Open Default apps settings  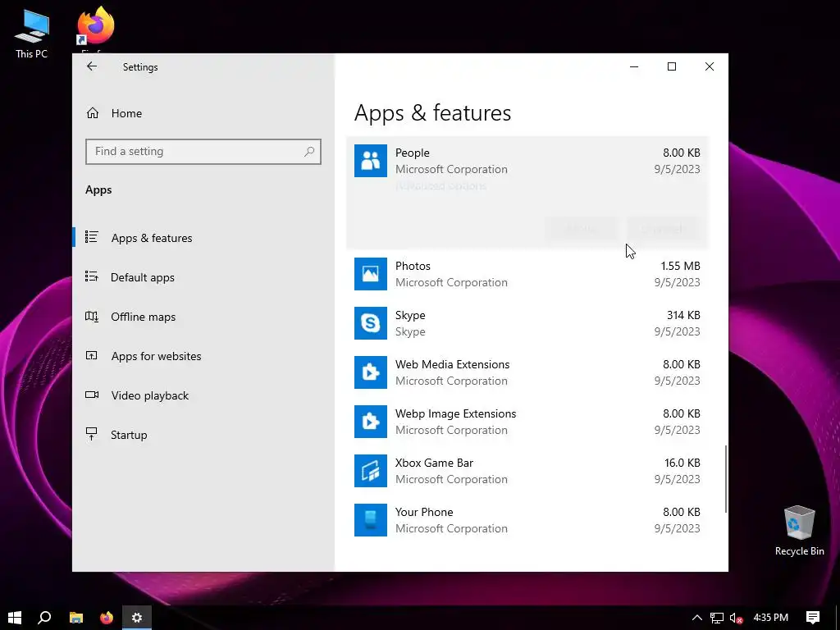tap(143, 277)
